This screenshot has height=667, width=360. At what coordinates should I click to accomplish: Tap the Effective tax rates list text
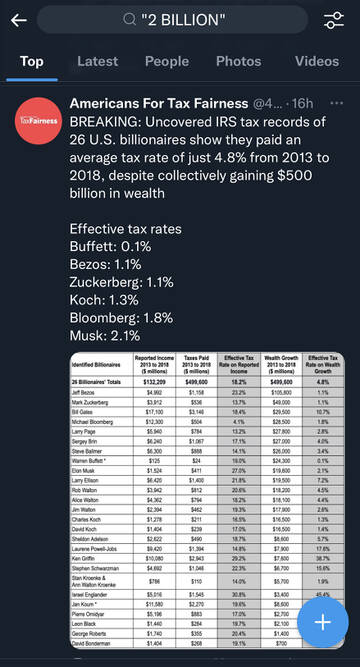coord(126,282)
